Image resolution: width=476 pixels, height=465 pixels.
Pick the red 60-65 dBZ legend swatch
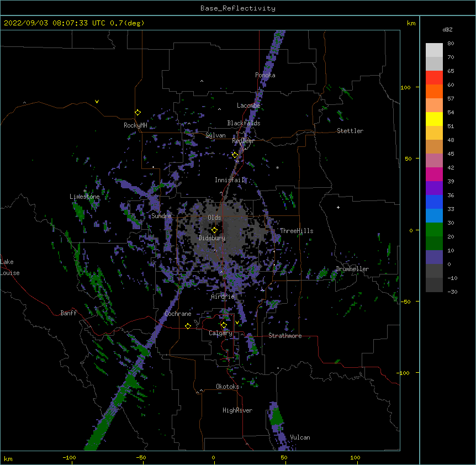434,77
